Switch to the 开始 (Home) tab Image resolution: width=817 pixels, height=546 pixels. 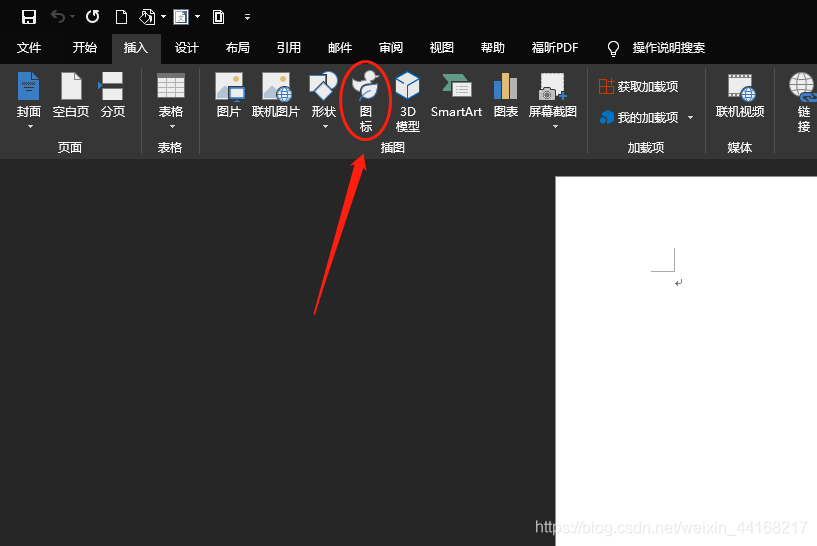click(x=84, y=48)
